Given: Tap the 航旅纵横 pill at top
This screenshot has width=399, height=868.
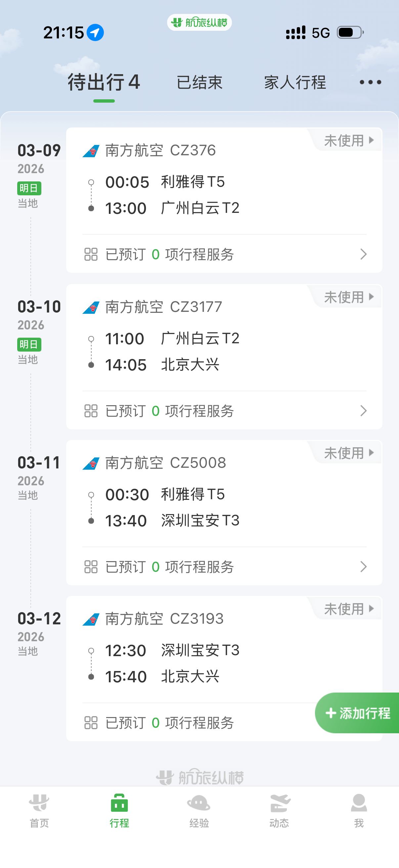Looking at the screenshot, I should coord(199,23).
